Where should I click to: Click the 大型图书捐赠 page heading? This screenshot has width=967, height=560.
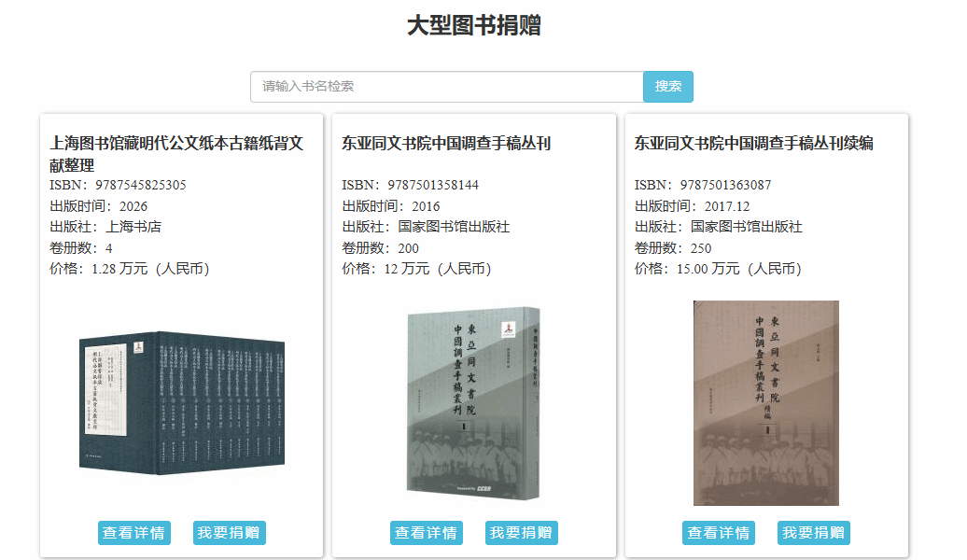pos(473,26)
